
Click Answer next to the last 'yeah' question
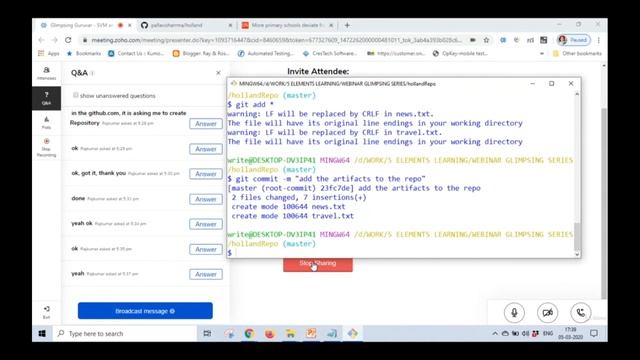pyautogui.click(x=206, y=274)
